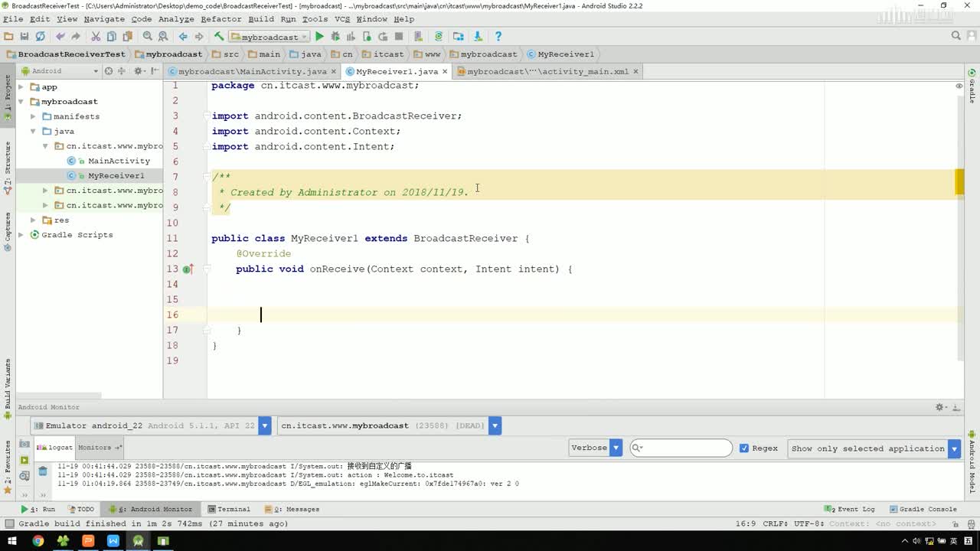Click the Stop toolbar icon
The image size is (980, 551).
click(398, 36)
